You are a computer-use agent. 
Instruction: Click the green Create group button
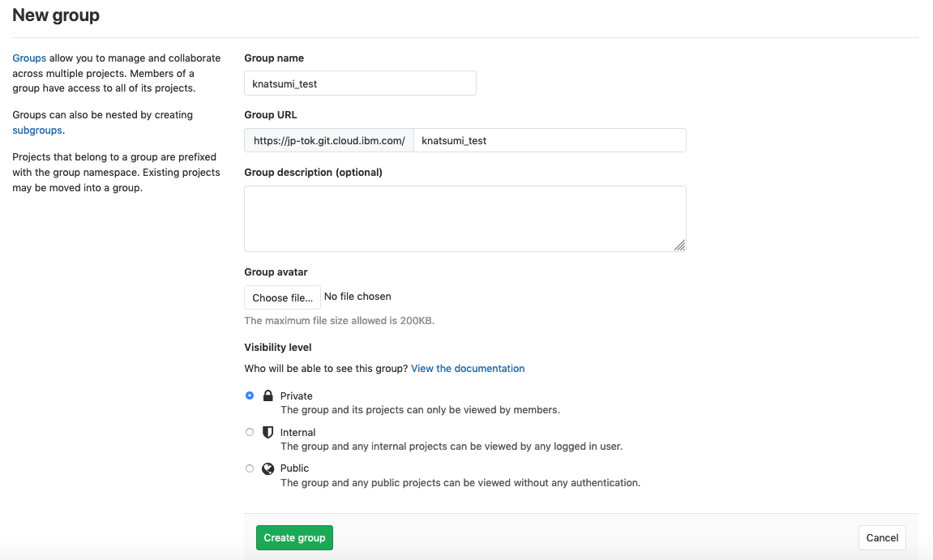coord(294,537)
